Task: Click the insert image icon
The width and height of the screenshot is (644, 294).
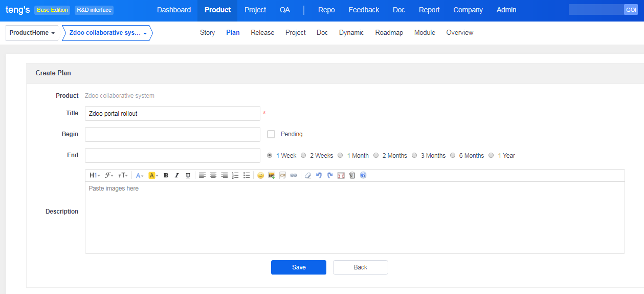Action: [272, 176]
